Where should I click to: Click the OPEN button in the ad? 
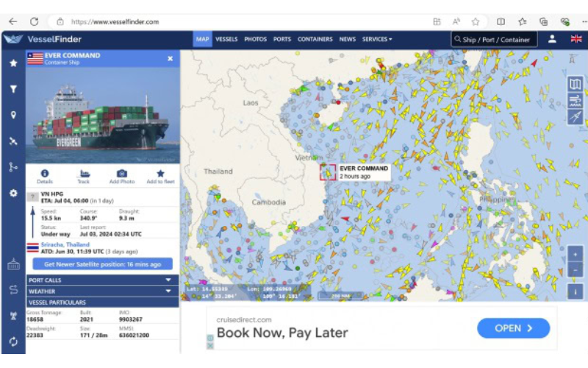[x=513, y=328]
